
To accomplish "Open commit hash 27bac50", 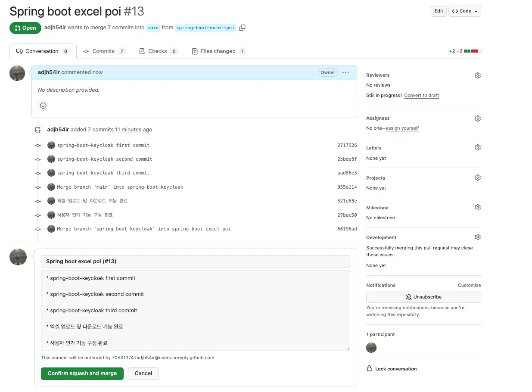I will click(x=347, y=215).
